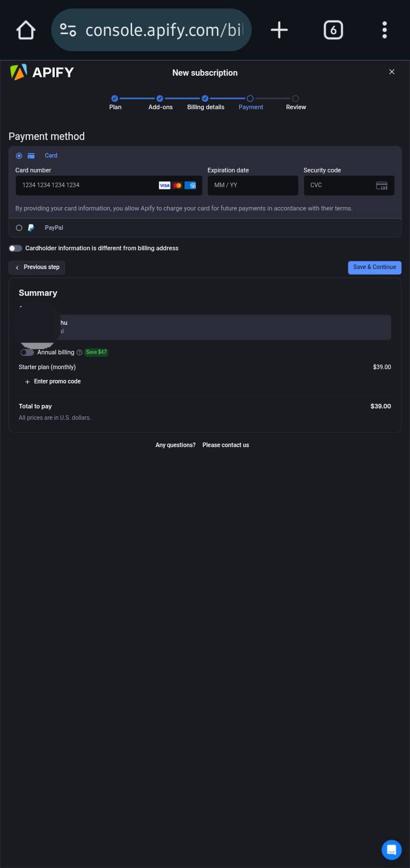Go back via Previous step button
This screenshot has height=868, width=410.
point(37,267)
